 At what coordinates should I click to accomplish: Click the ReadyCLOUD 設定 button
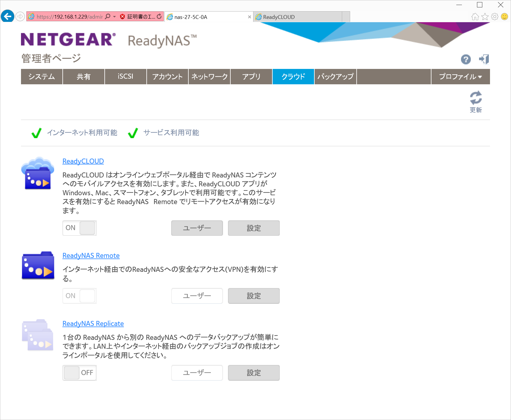point(253,228)
